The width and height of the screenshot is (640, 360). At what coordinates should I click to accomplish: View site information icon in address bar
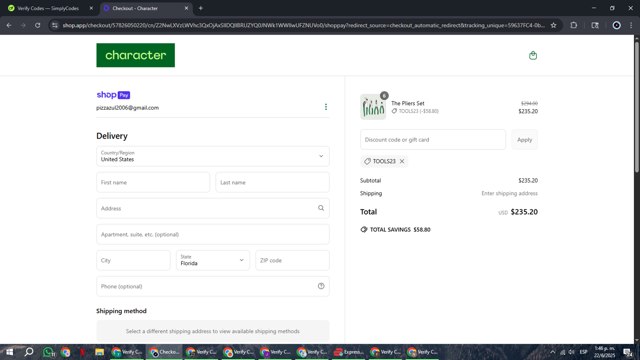(55, 25)
